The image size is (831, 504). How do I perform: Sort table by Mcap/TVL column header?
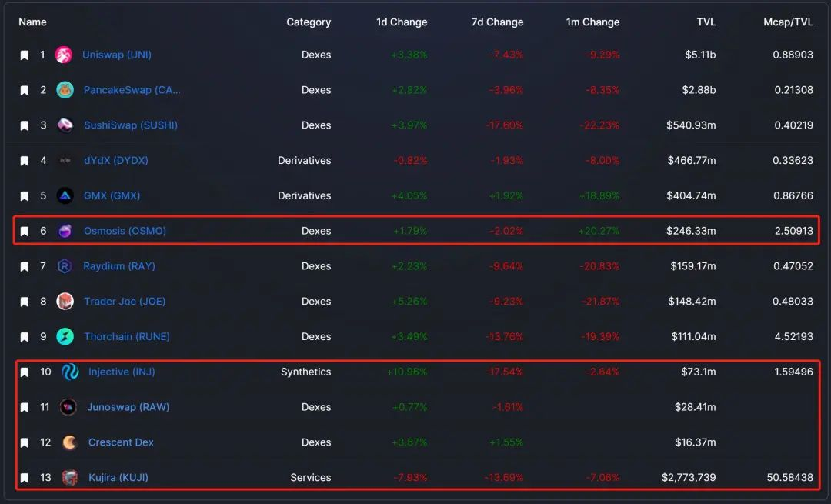click(788, 22)
